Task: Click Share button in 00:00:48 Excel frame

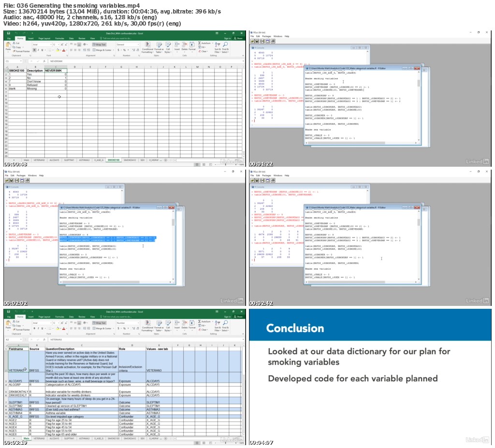Action: (239, 38)
